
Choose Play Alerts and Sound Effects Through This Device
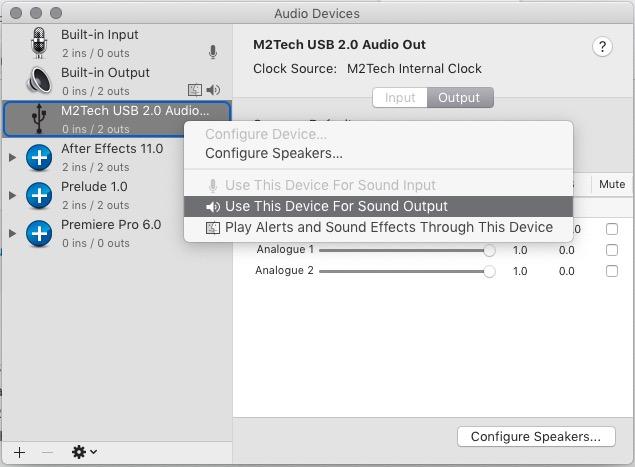378,228
